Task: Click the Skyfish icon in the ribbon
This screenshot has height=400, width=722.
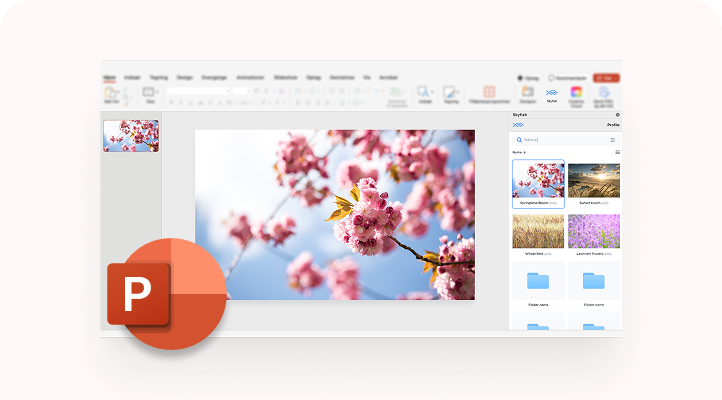Action: tap(551, 93)
